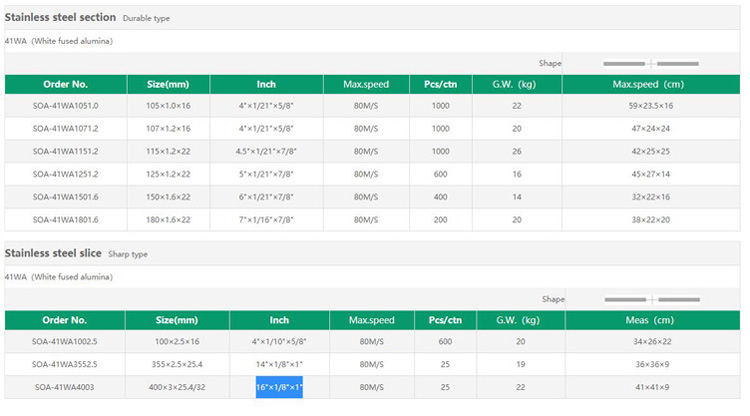Click G.W. (kg) header in the top table
The height and width of the screenshot is (416, 750).
tap(517, 84)
